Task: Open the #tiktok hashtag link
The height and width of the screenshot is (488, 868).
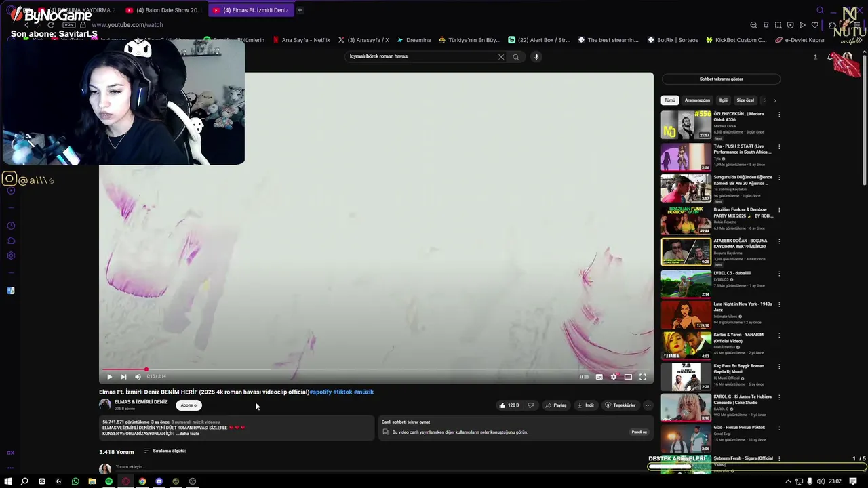Action: pos(342,392)
